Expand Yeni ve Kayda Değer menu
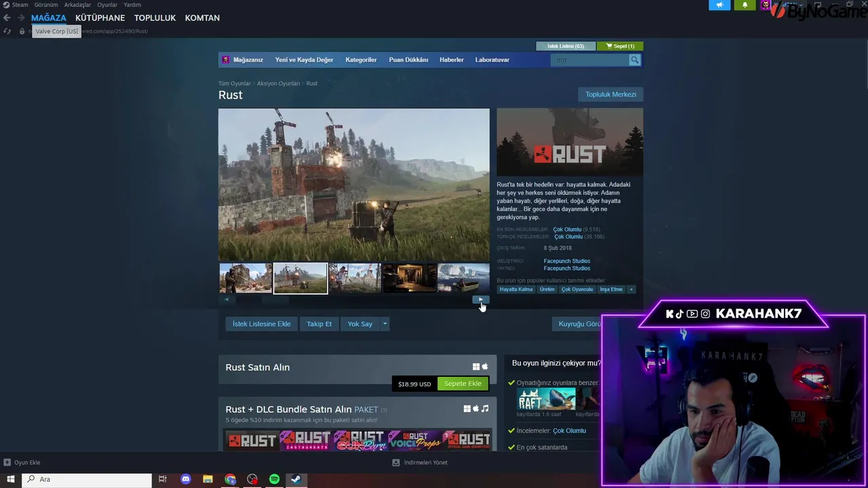The width and height of the screenshot is (868, 488). tap(304, 60)
